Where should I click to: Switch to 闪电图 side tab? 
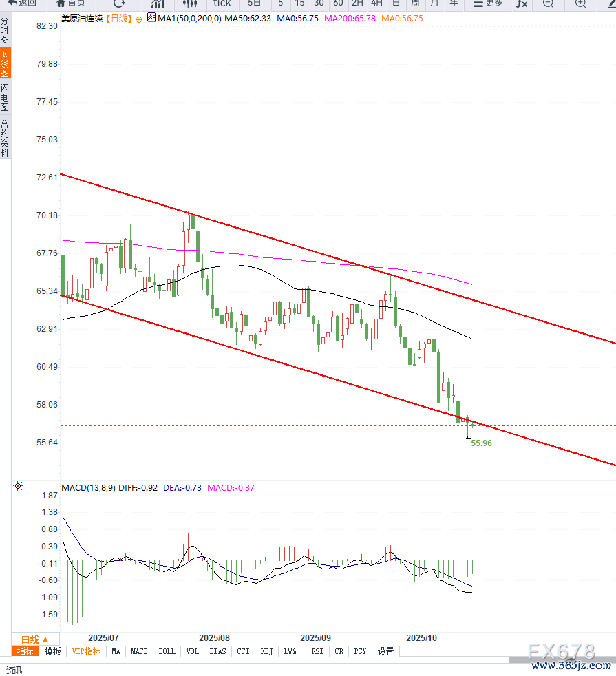click(5, 98)
